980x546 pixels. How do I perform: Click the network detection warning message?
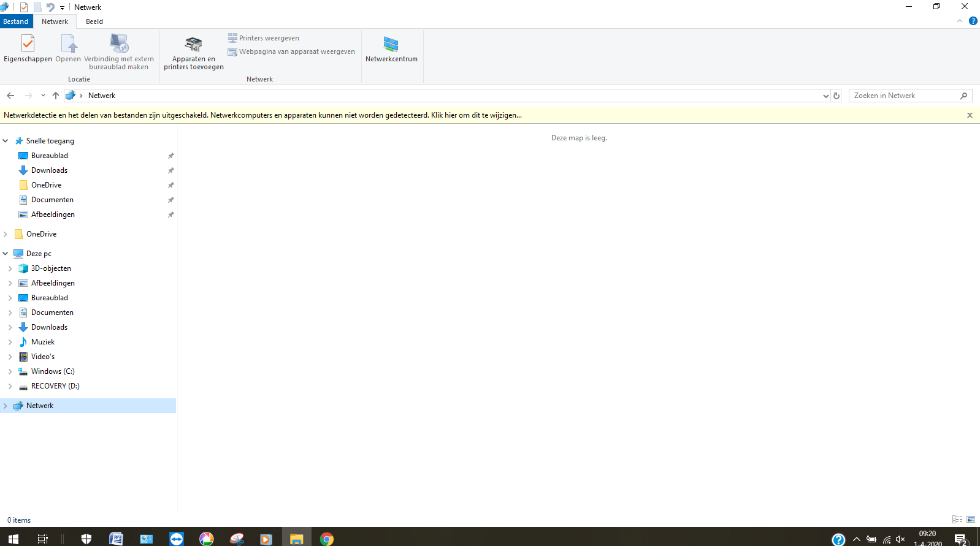(262, 115)
